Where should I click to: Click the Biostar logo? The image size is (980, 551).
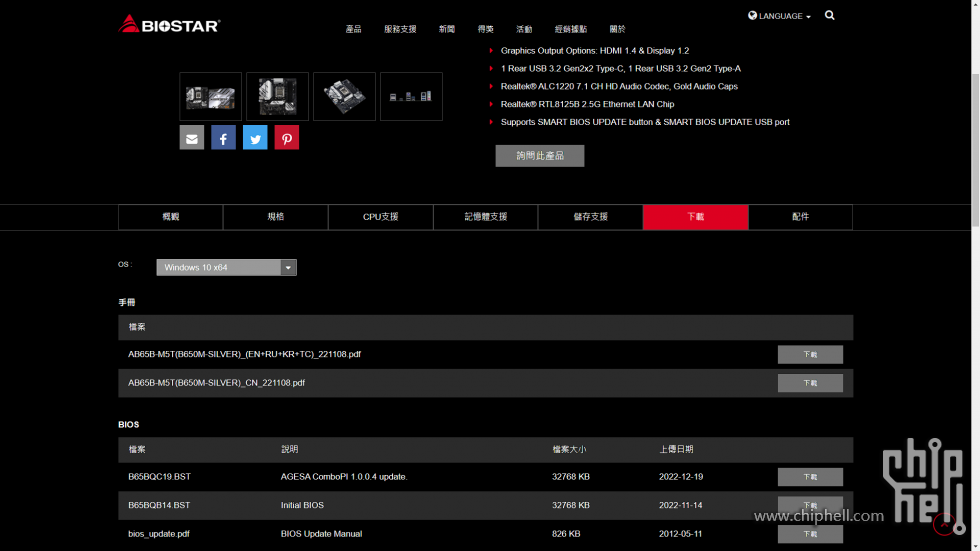coord(169,24)
